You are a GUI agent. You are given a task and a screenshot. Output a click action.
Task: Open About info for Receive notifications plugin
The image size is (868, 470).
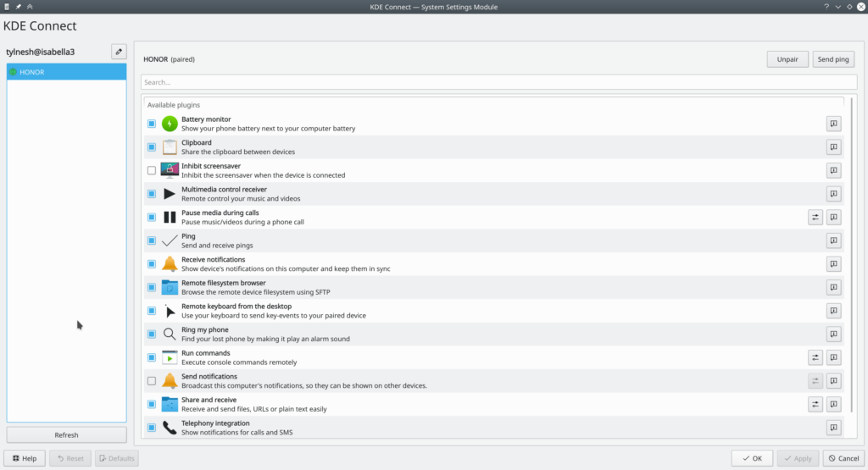(x=833, y=263)
